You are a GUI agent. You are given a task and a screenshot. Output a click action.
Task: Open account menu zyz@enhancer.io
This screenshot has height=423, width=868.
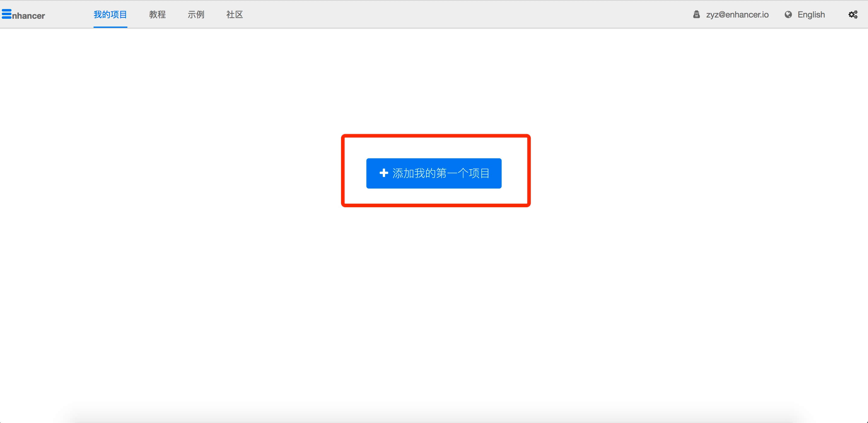point(737,15)
